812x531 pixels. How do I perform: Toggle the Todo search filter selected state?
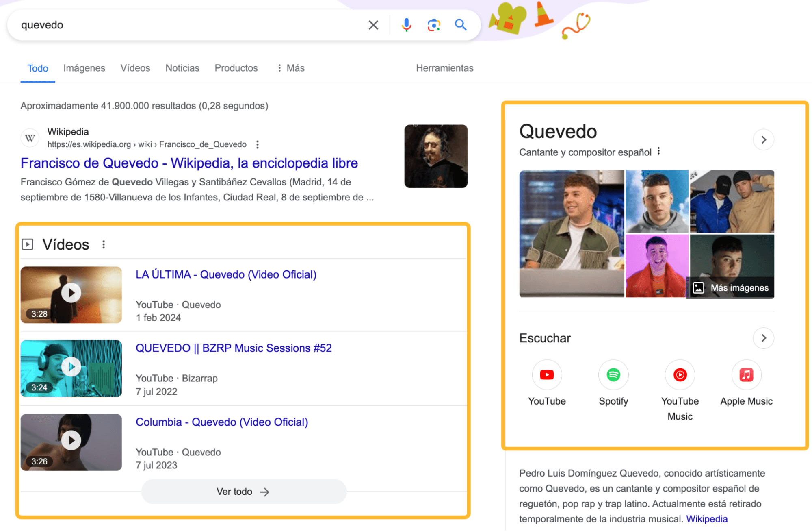38,67
